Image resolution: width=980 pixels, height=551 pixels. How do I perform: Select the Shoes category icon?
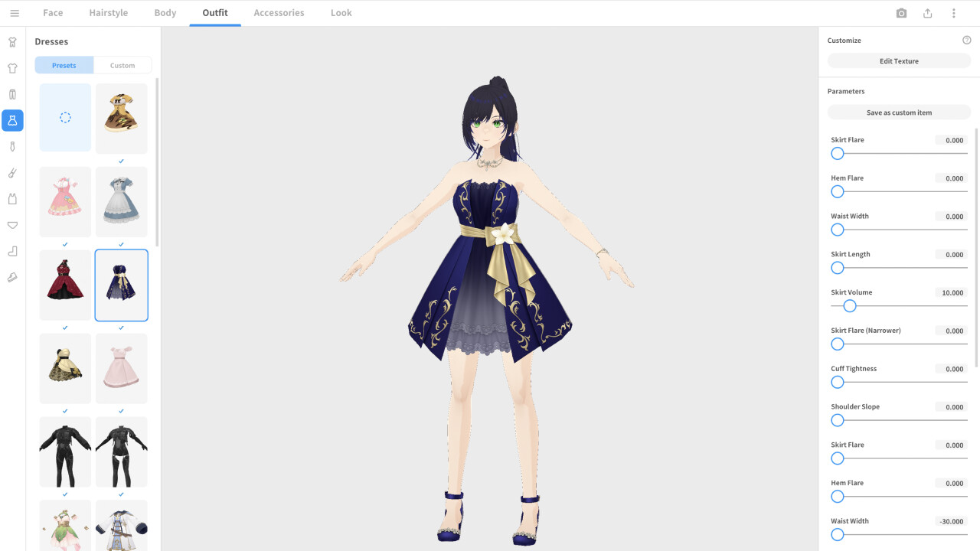[12, 276]
